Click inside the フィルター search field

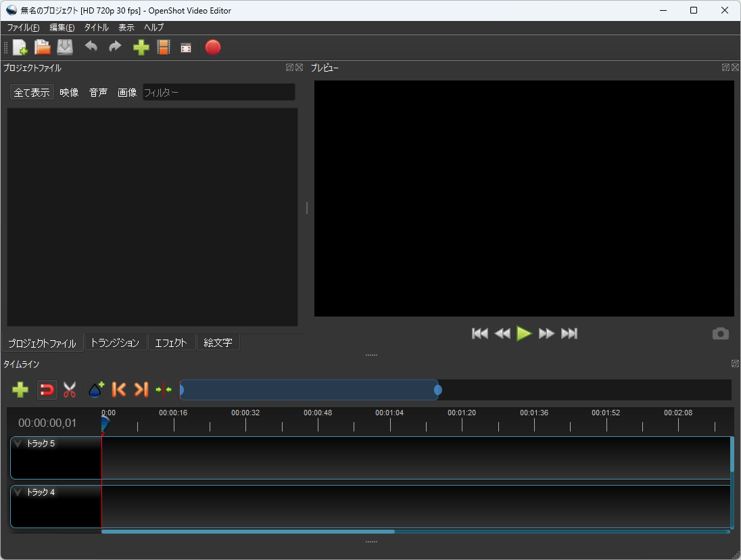click(216, 92)
